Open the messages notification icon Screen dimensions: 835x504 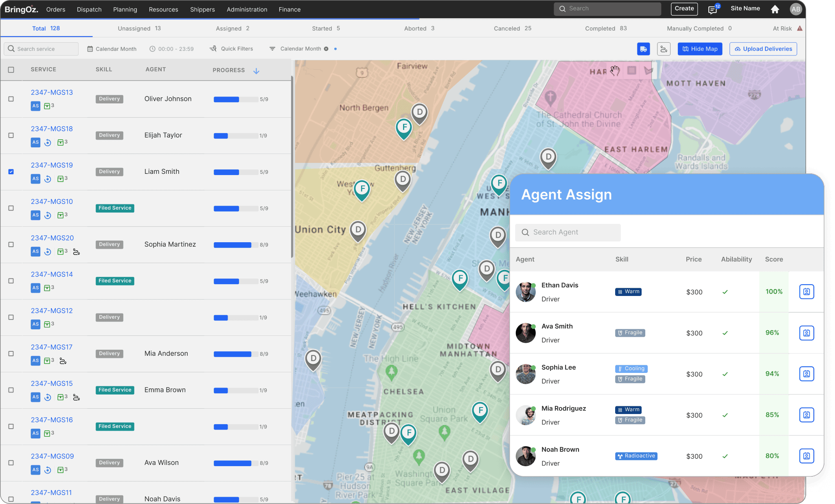click(712, 9)
